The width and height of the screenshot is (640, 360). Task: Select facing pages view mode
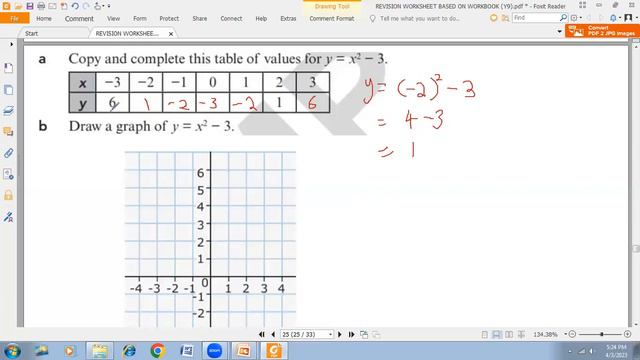coord(509,335)
